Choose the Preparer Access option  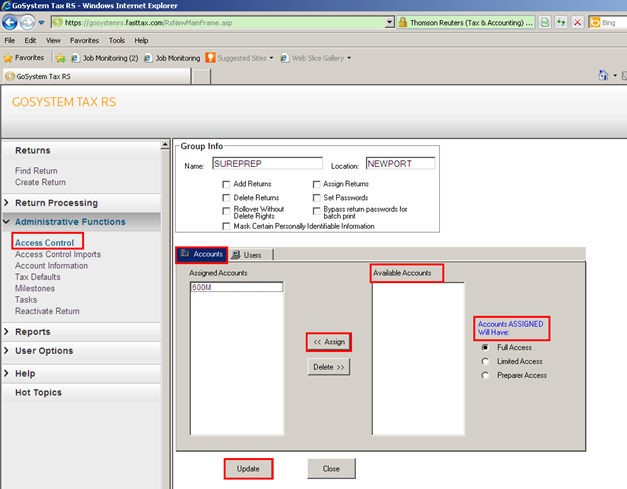(x=486, y=376)
